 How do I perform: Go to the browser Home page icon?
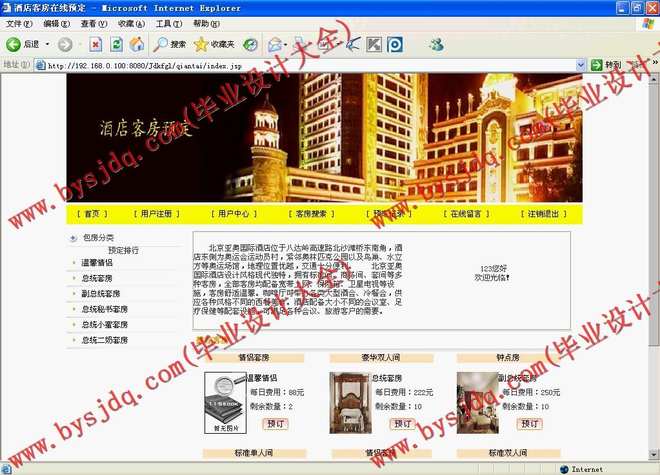[137, 44]
